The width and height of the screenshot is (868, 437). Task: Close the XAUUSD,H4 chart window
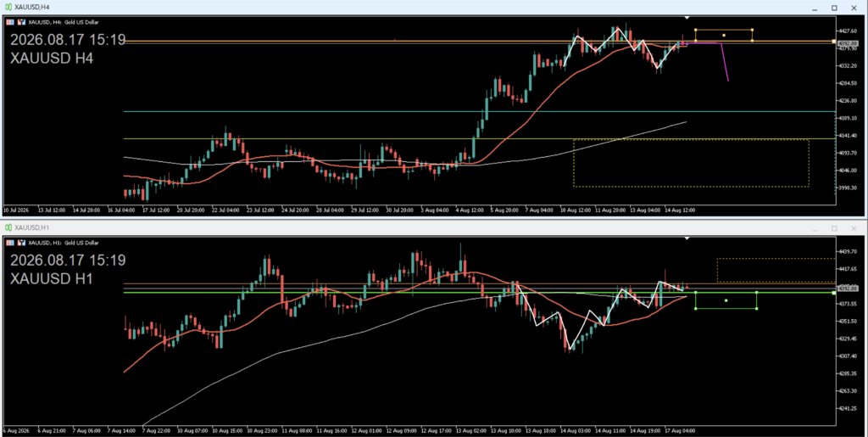853,7
